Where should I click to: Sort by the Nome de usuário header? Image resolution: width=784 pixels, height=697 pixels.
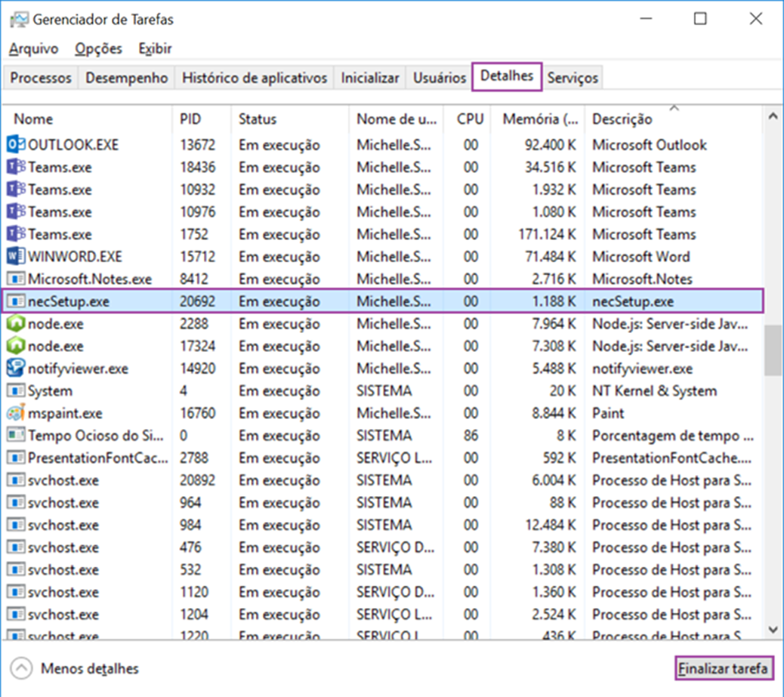(x=396, y=119)
